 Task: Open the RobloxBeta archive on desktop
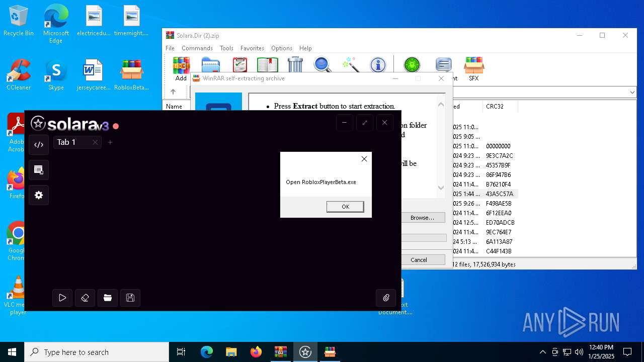tap(131, 75)
